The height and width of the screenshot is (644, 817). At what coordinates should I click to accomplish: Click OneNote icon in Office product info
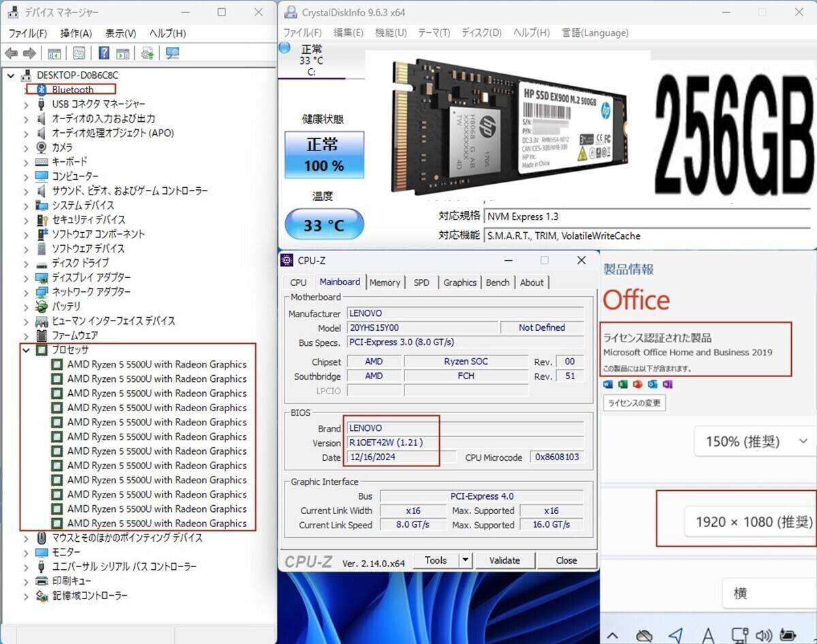coord(667,385)
